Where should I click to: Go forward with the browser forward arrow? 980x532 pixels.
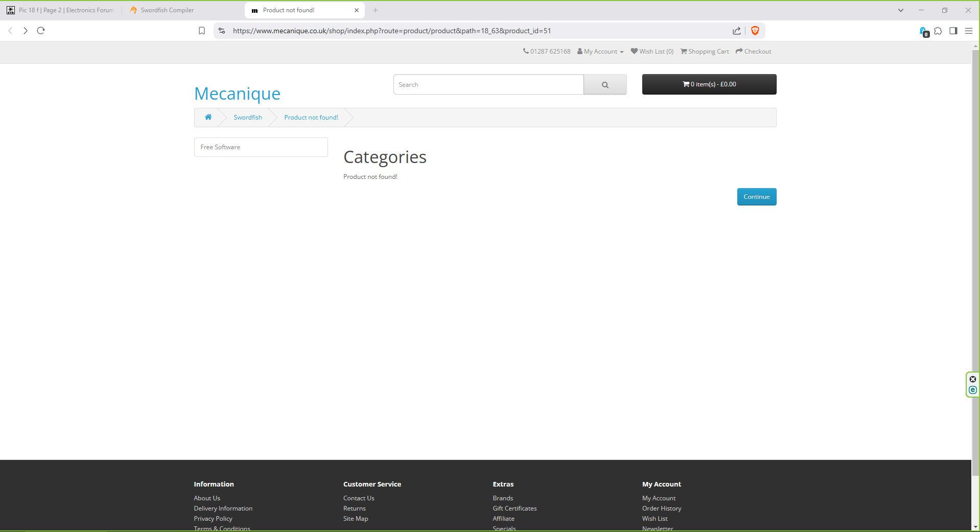pyautogui.click(x=26, y=31)
